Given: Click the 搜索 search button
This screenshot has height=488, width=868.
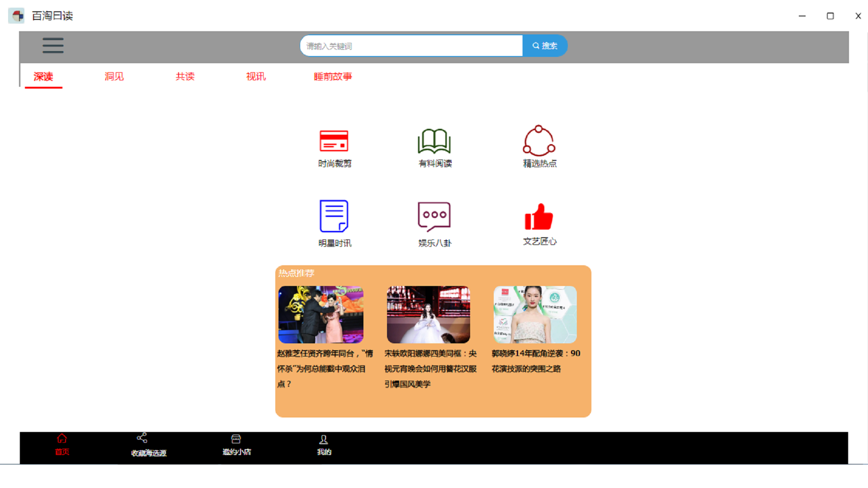Looking at the screenshot, I should (x=545, y=46).
